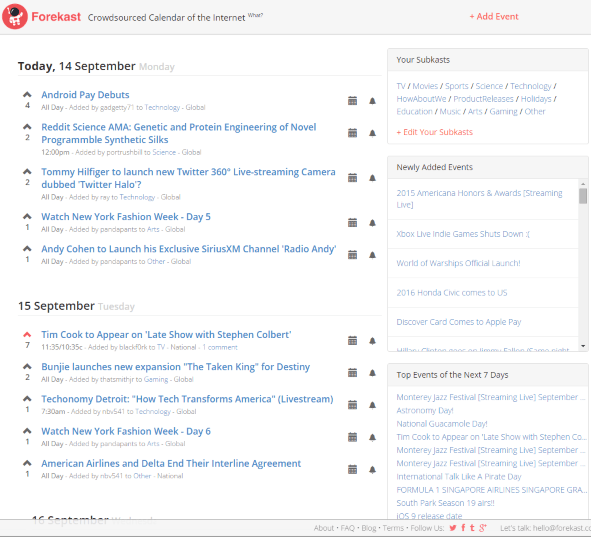Image resolution: width=591 pixels, height=537 pixels.
Task: Open Tim Cook Late Show event title
Action: tap(166, 335)
